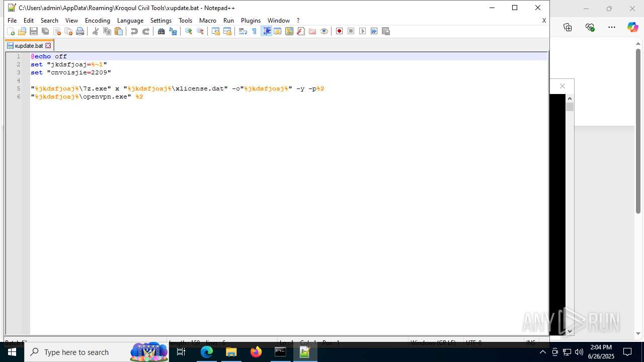Open the View menu
644x362 pixels.
tap(72, 21)
